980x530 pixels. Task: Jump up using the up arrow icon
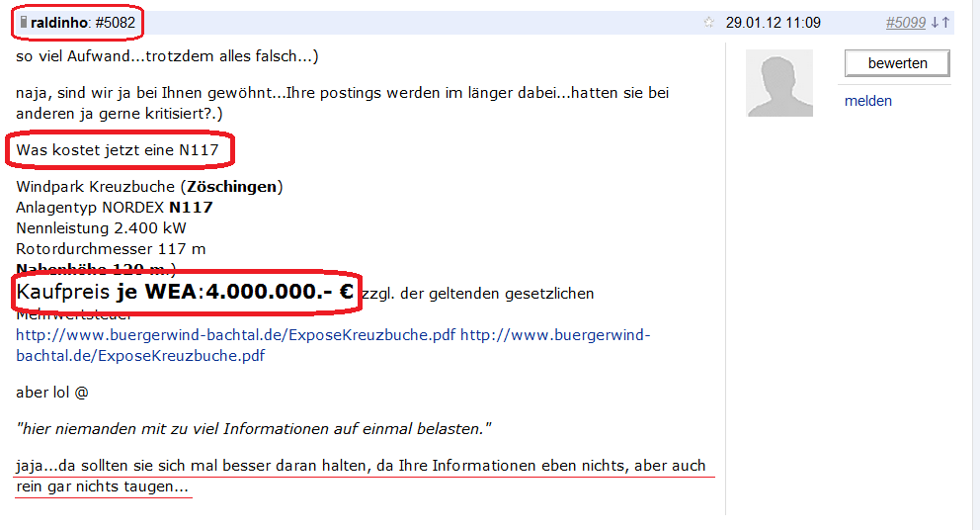945,23
